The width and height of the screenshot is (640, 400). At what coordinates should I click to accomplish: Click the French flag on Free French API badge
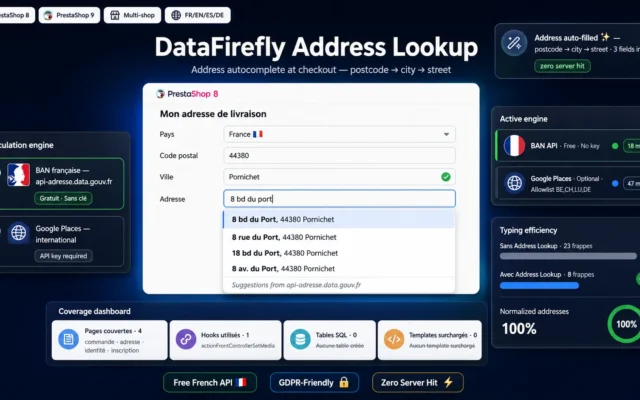[x=241, y=382]
